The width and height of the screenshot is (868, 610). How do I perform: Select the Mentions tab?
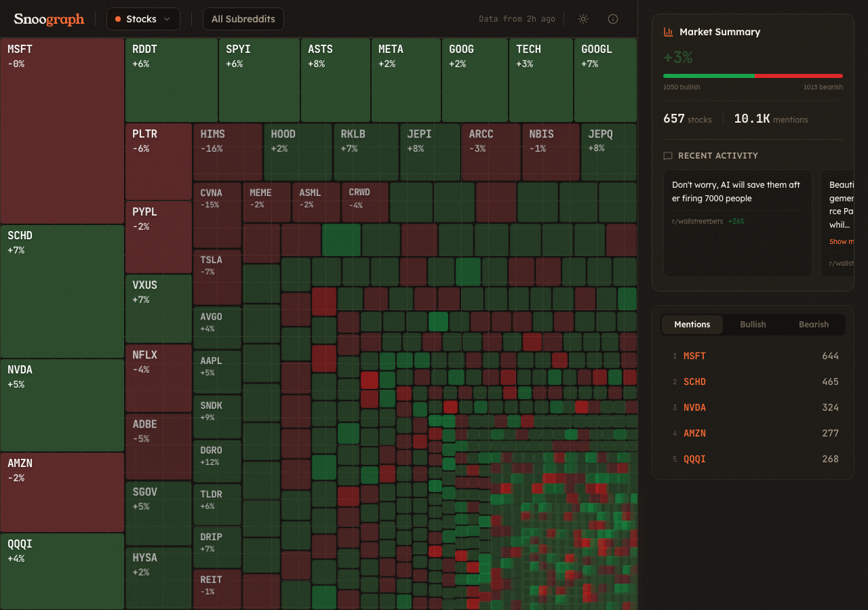point(692,325)
